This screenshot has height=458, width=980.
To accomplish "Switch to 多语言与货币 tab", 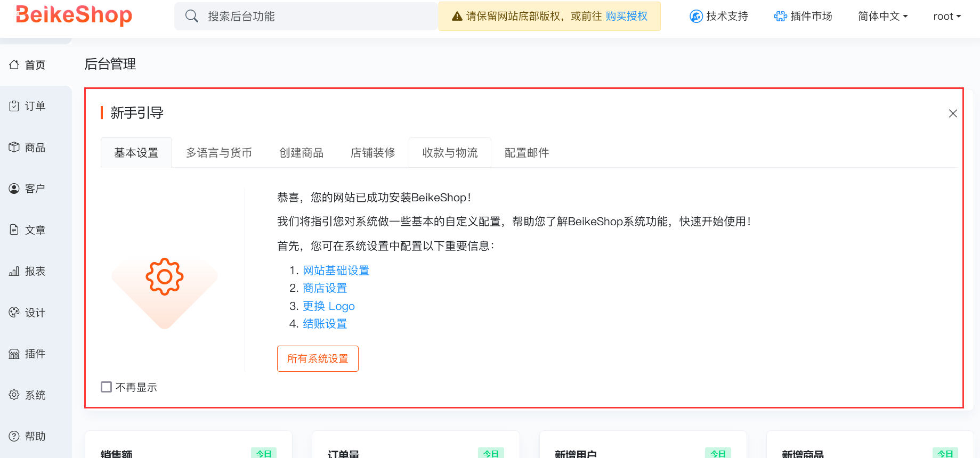I will tap(219, 153).
